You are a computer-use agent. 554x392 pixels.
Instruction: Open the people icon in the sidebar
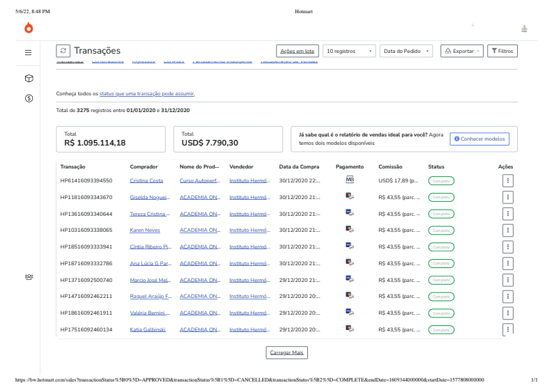pyautogui.click(x=29, y=277)
